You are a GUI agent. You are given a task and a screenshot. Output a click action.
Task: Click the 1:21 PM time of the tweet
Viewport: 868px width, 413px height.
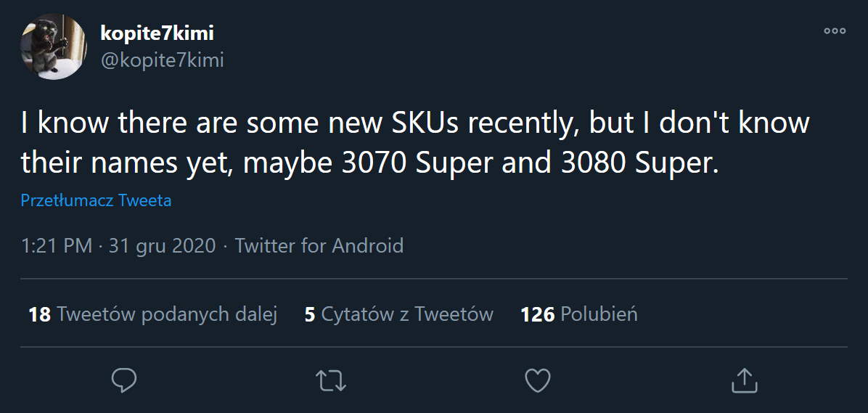click(57, 246)
